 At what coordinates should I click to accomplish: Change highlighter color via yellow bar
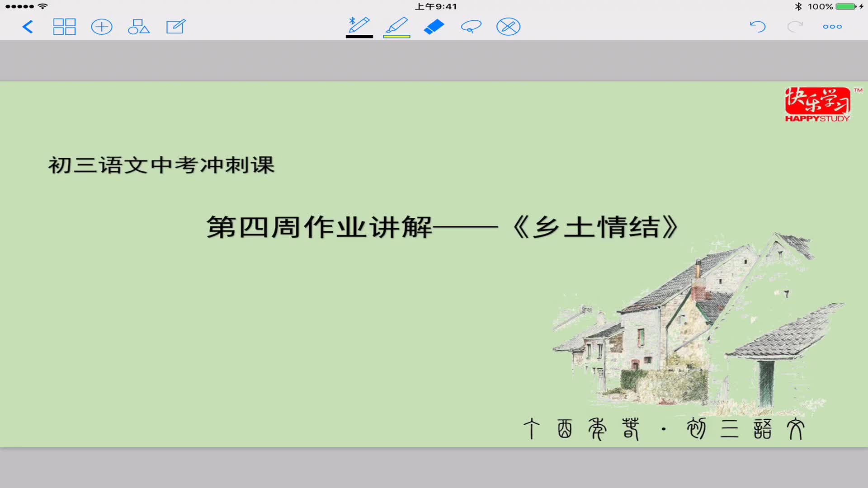[396, 36]
